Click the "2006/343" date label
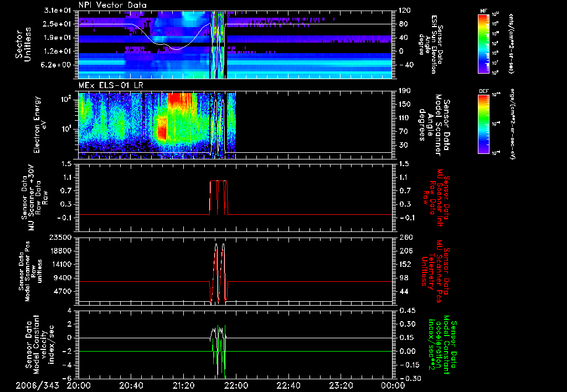This screenshot has height=392, width=567. tap(37, 385)
